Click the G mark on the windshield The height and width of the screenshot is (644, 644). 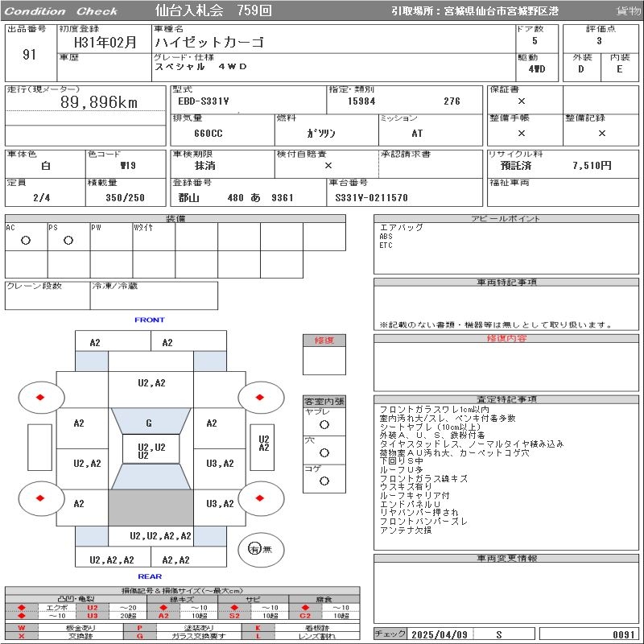(x=149, y=423)
